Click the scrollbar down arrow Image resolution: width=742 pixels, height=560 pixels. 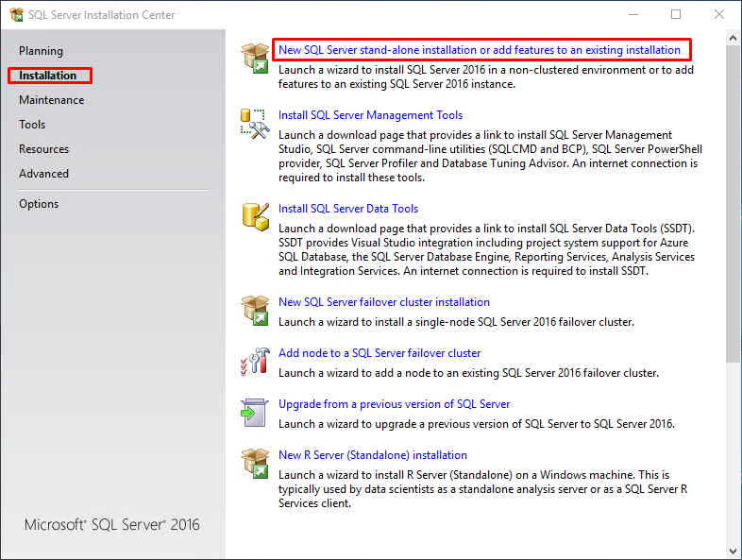point(733,552)
